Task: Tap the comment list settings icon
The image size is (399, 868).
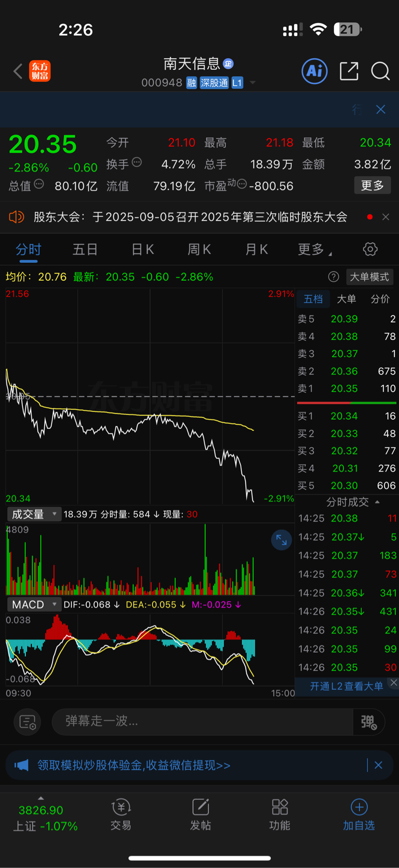Action: (x=27, y=722)
